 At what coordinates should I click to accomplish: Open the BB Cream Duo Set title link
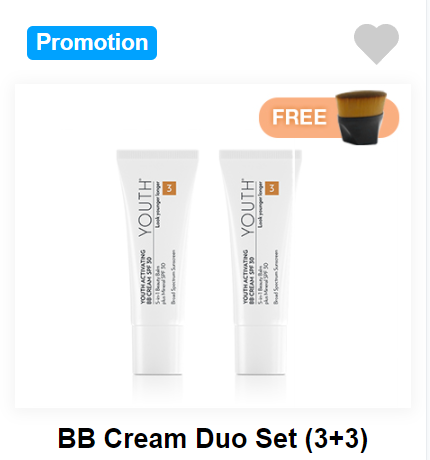[x=213, y=438]
